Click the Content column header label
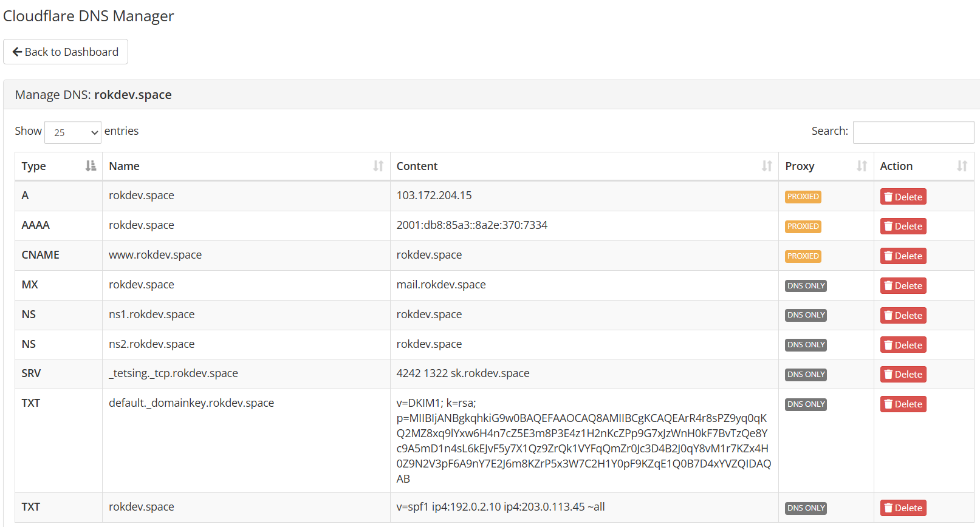The width and height of the screenshot is (980, 527). [x=417, y=166]
